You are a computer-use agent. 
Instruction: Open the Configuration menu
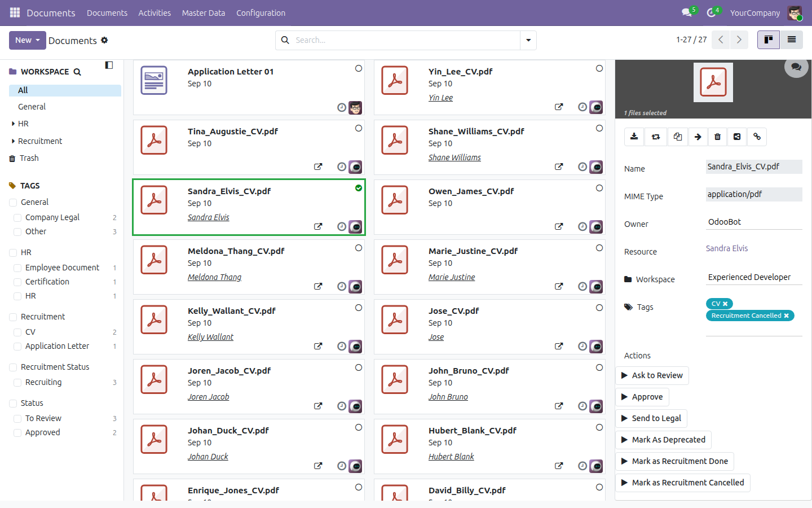coord(261,13)
